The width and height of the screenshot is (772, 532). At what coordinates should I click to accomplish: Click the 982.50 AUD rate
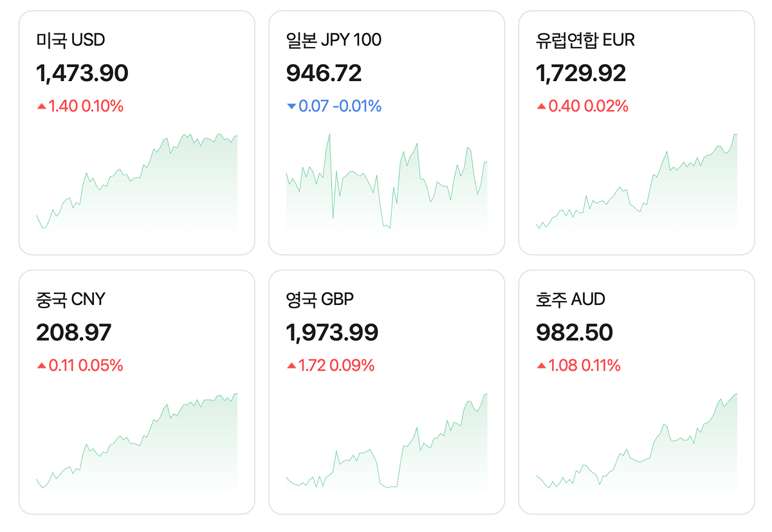pos(574,333)
